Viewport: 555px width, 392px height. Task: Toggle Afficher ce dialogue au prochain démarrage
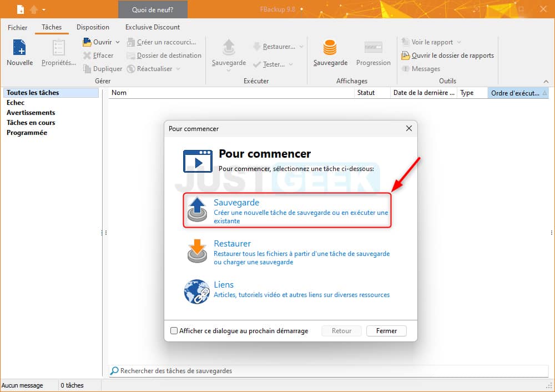[174, 331]
